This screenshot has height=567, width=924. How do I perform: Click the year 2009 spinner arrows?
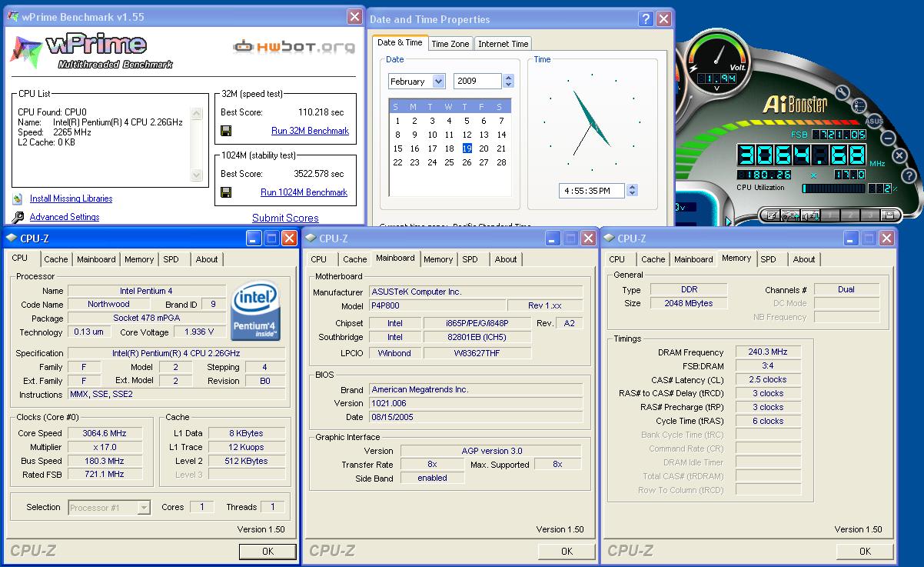coord(508,81)
